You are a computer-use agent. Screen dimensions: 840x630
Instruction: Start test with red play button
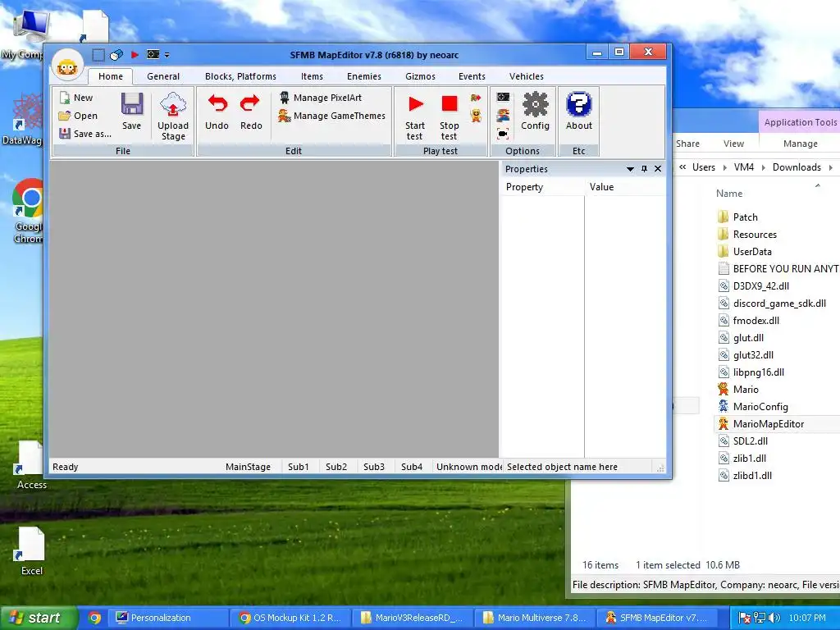pyautogui.click(x=415, y=117)
